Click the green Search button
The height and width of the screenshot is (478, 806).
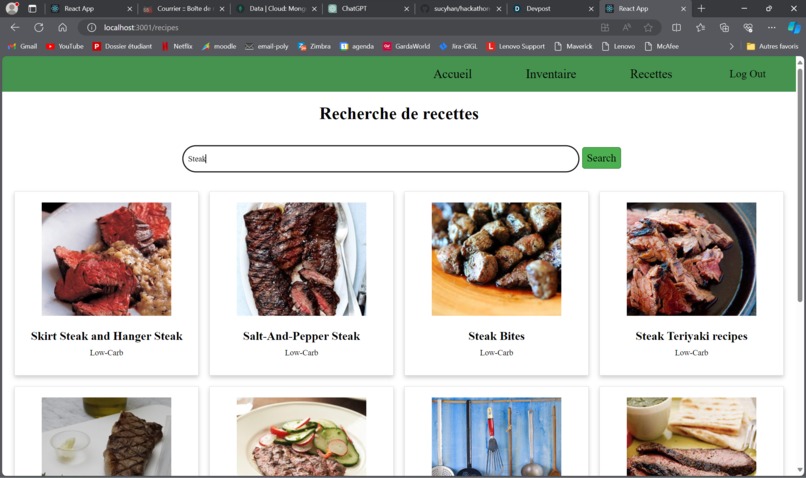pyautogui.click(x=601, y=158)
